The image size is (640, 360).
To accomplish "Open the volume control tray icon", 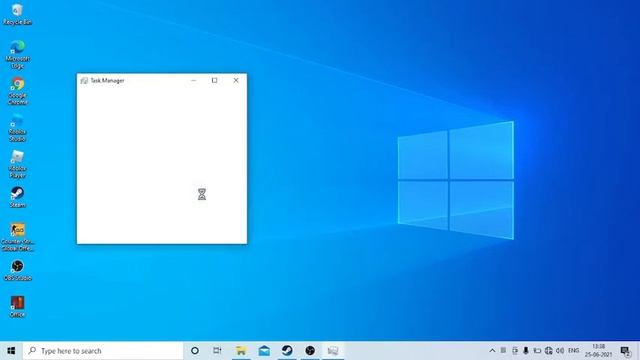I will (560, 351).
